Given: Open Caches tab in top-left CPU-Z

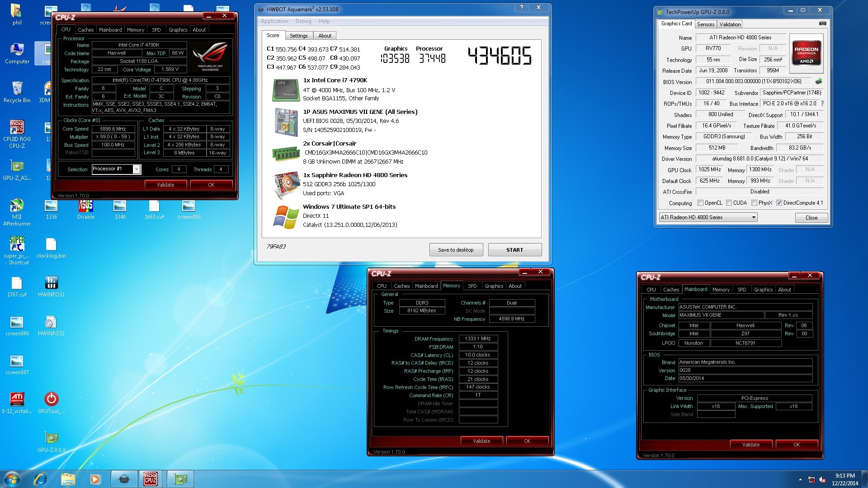Looking at the screenshot, I should tap(85, 30).
